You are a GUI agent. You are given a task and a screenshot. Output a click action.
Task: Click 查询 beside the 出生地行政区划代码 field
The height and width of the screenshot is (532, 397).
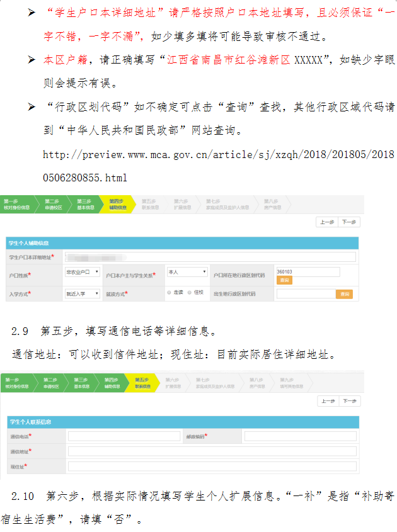click(x=344, y=294)
